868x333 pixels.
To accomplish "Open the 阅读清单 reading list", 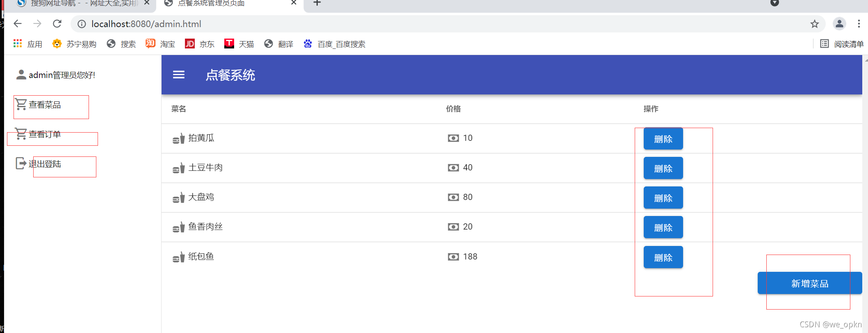I will coord(842,44).
